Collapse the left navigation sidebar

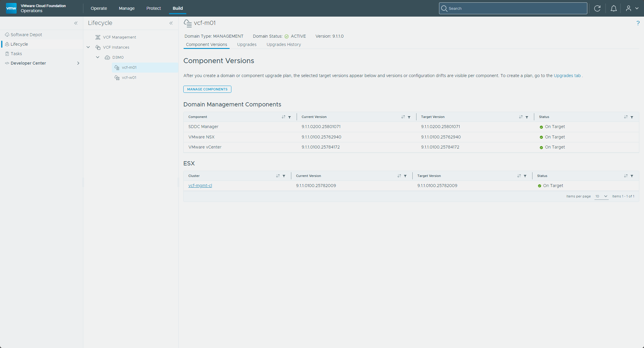pos(76,23)
